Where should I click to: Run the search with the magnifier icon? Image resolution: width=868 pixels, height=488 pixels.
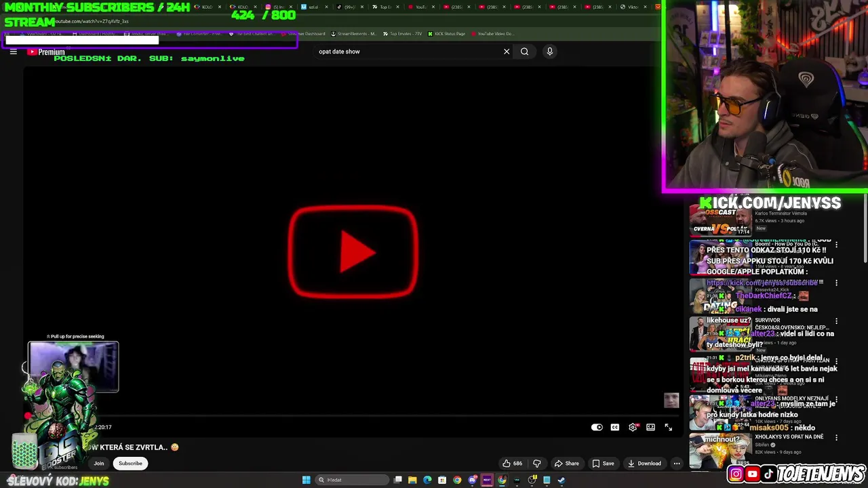[524, 52]
